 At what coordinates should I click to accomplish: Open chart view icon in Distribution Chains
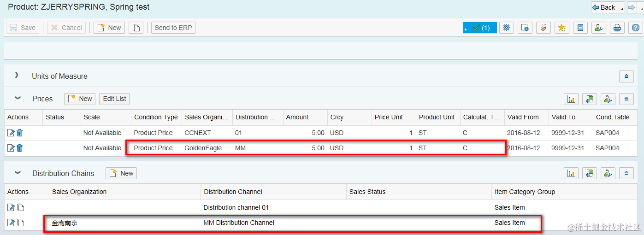tap(571, 173)
